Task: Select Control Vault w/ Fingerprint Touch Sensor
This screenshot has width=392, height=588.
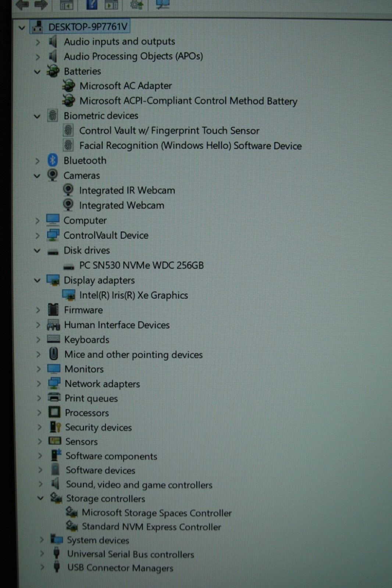Action: (169, 130)
